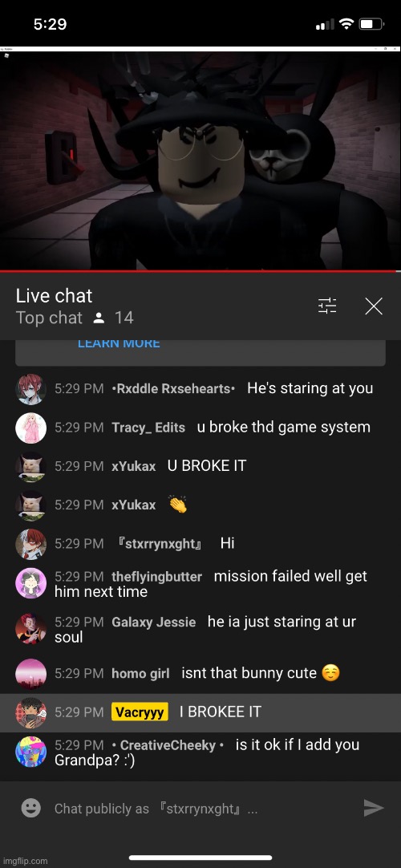401x868 pixels.
Task: Tap the iOS home indicator bar
Action: [200, 858]
